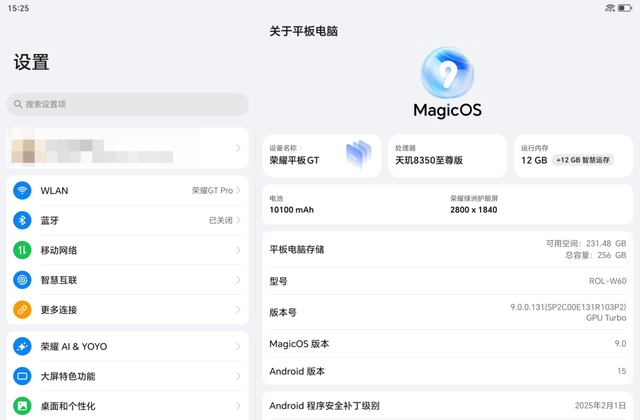The width and height of the screenshot is (640, 420).
Task: Expand the 桌面和个性化 row chevron
Action: [238, 406]
